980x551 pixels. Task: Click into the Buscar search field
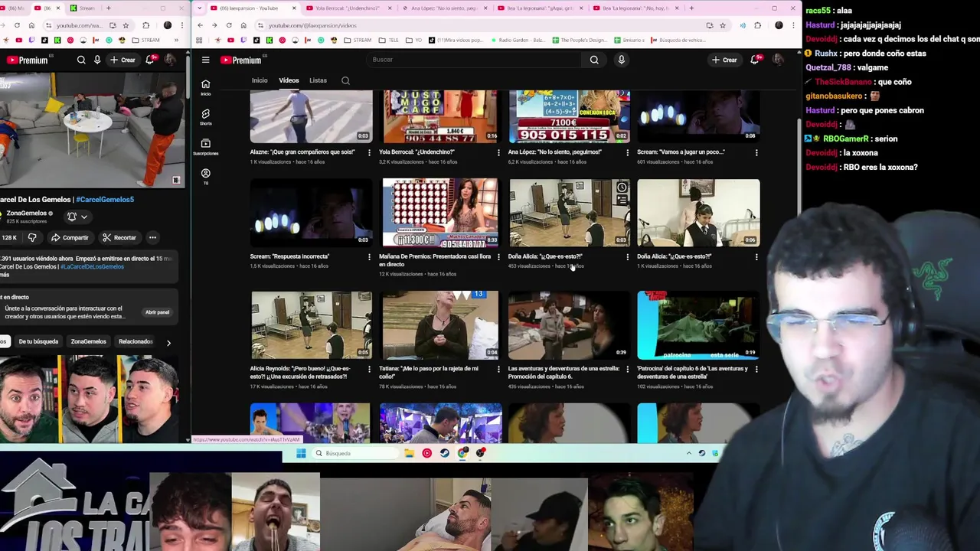(475, 60)
